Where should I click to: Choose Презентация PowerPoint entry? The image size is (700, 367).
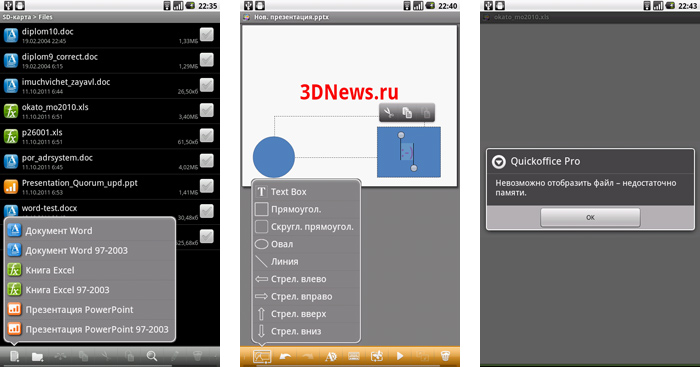(90, 309)
